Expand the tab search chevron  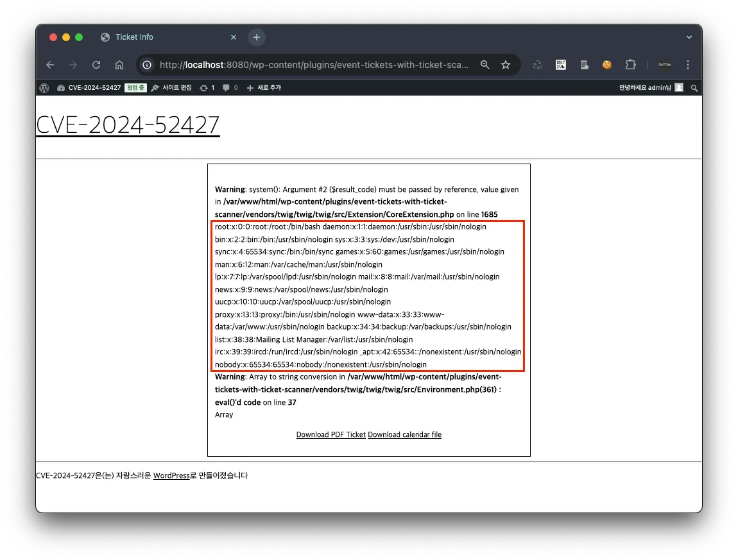[689, 37]
